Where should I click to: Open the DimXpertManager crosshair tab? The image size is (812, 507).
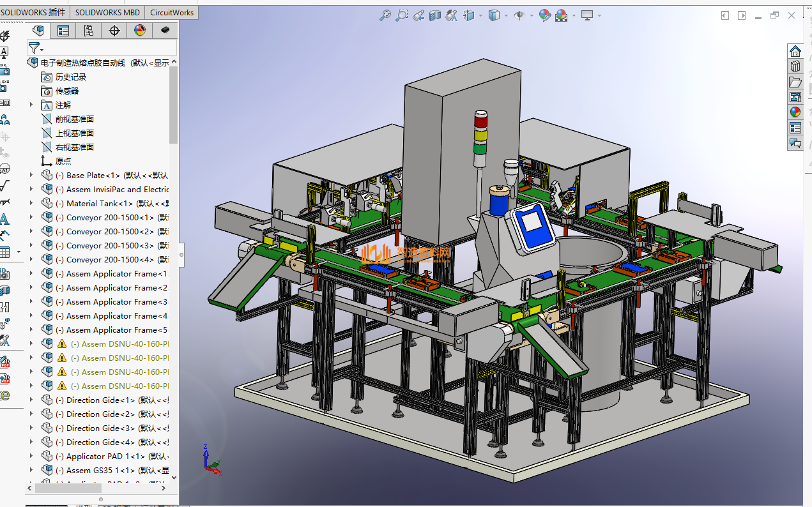pos(114,31)
